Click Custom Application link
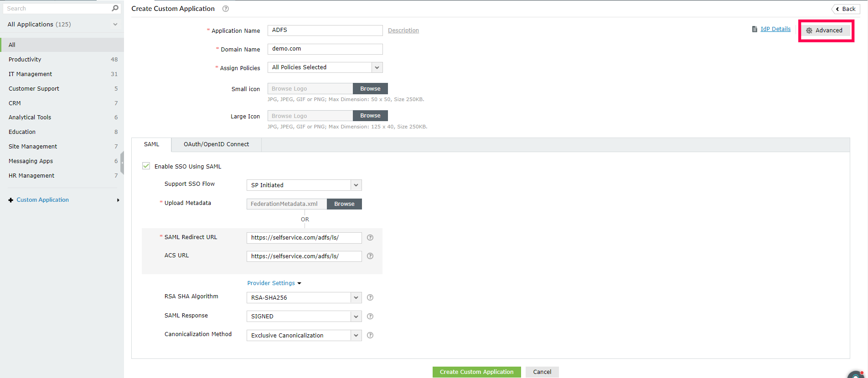Viewport: 868px width, 378px height. coord(43,200)
